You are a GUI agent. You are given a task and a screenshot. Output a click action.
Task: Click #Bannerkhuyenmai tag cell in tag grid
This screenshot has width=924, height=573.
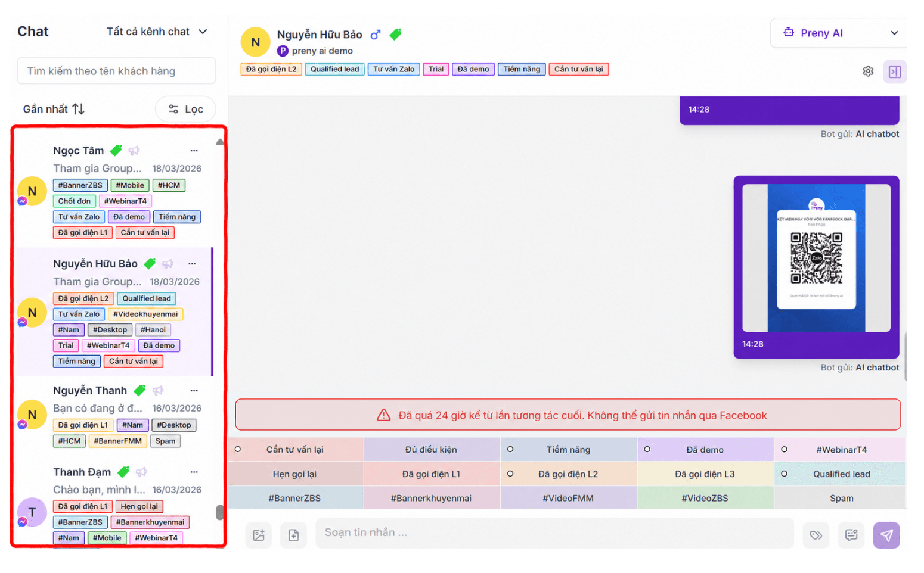[432, 498]
